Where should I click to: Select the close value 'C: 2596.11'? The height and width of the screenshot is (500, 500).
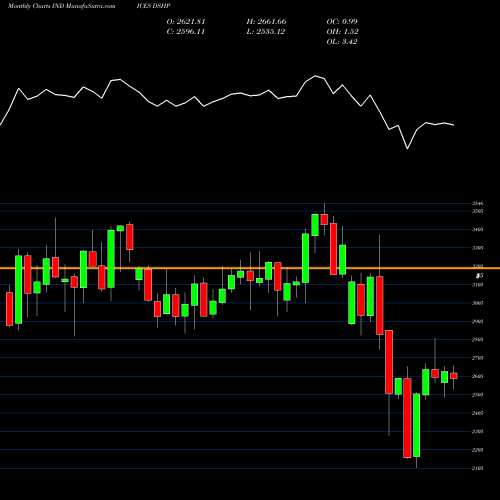[x=186, y=32]
